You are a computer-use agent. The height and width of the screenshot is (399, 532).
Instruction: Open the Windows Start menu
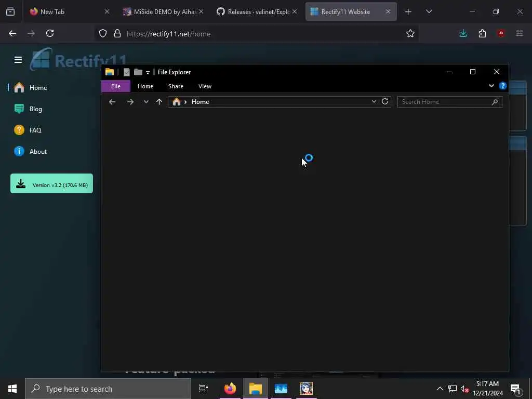pyautogui.click(x=12, y=389)
